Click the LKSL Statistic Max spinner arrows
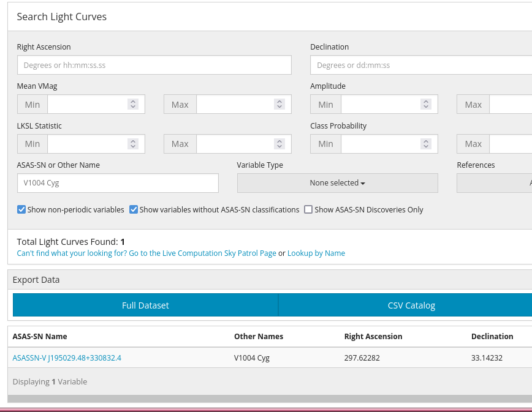Screen dimensions: 532x412 [279, 144]
